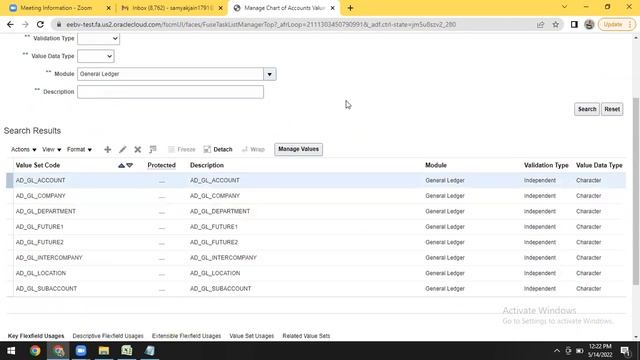Go forward in the browser
This screenshot has width=640, height=360.
click(x=25, y=24)
